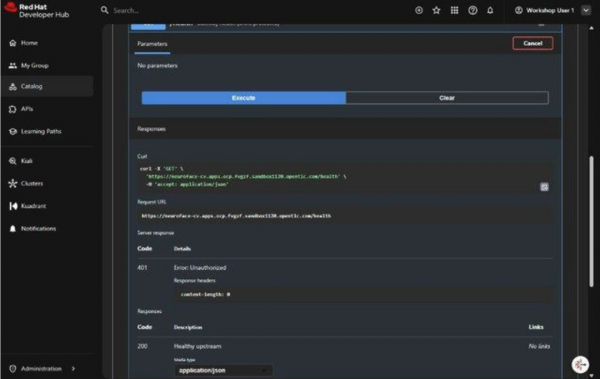This screenshot has width=600, height=379.
Task: Expand the Workshop User 1 dropdown arrow
Action: (x=586, y=10)
